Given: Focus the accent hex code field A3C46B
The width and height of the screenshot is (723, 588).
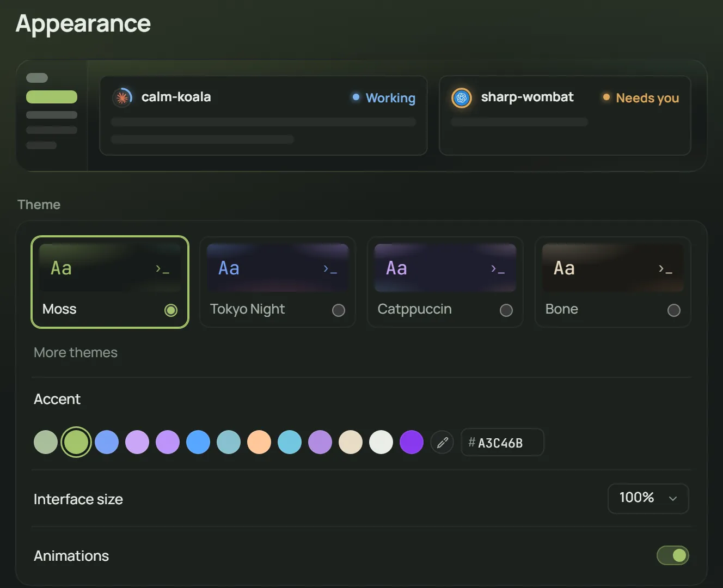Looking at the screenshot, I should pyautogui.click(x=503, y=442).
